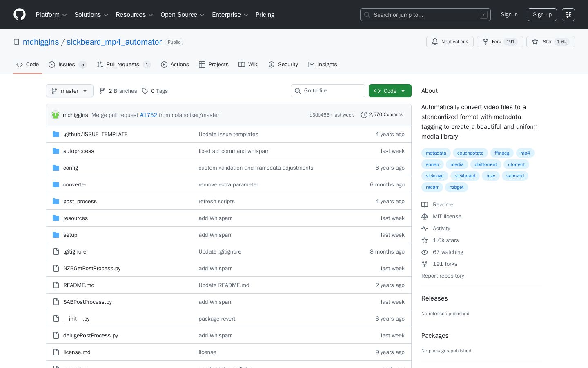The image size is (588, 368).
Task: Click the file icon for license.md
Action: [x=56, y=352]
